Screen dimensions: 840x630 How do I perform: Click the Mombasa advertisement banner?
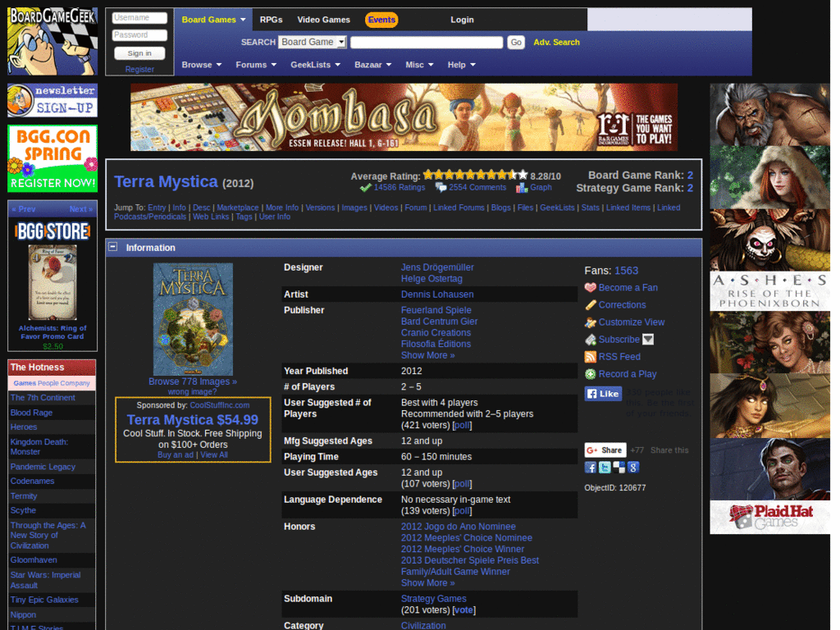[x=404, y=117]
